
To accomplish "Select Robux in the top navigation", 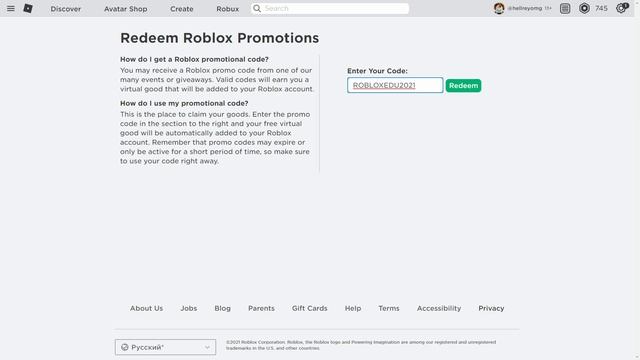I will click(x=227, y=9).
